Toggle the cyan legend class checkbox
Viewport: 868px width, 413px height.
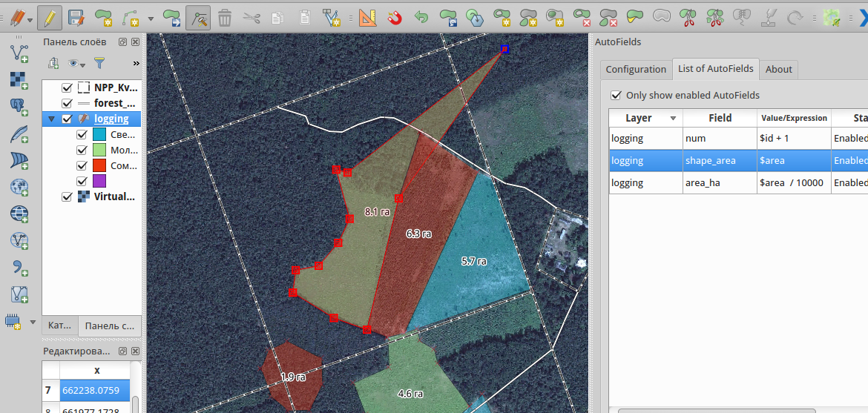[x=82, y=134]
